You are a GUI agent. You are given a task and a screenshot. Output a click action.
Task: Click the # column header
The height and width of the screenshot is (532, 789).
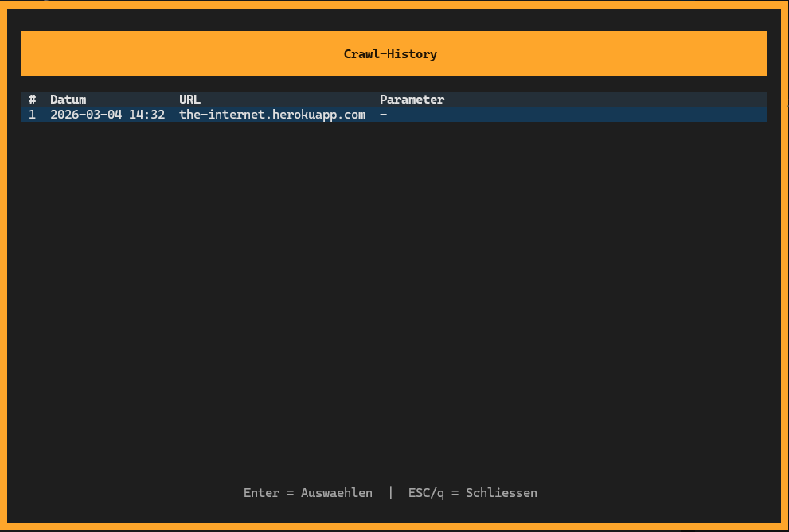click(32, 99)
